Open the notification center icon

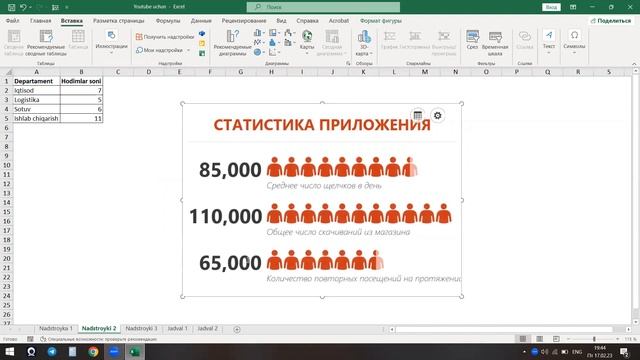pos(624,351)
